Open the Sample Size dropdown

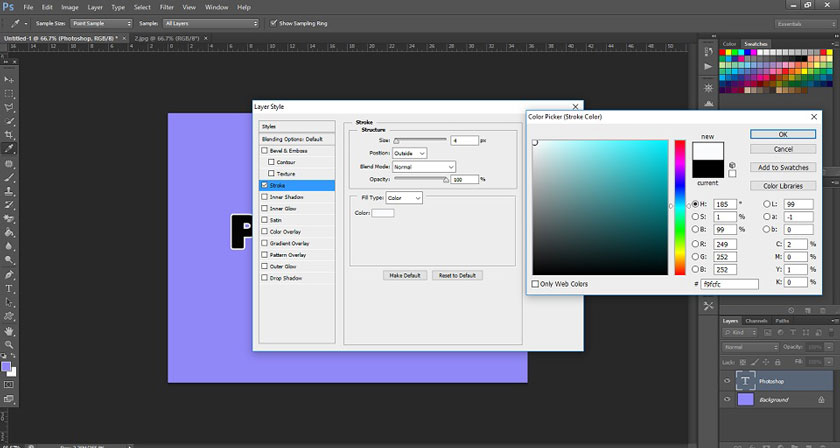pyautogui.click(x=101, y=24)
